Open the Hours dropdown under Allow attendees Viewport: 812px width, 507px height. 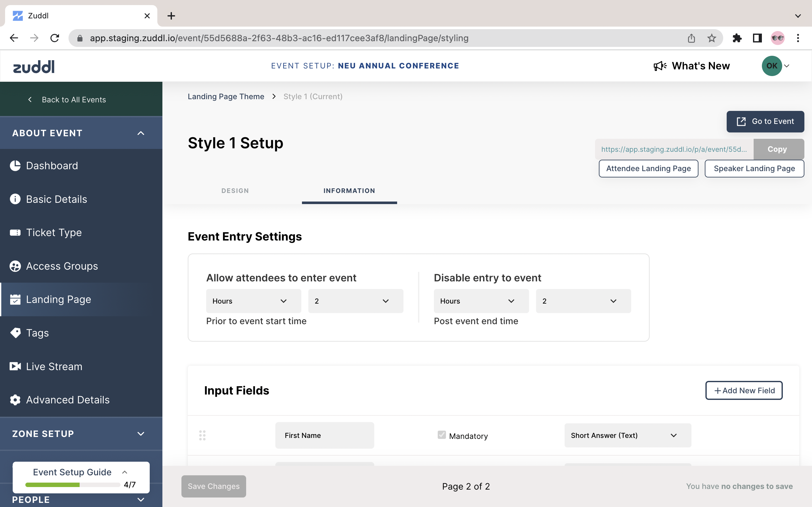pyautogui.click(x=253, y=301)
